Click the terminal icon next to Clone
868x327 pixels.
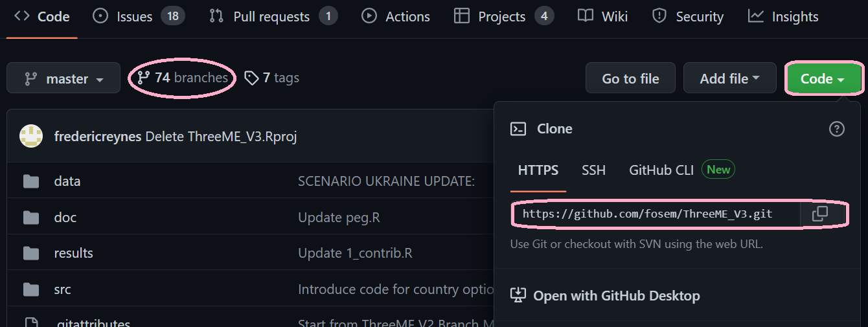click(x=518, y=129)
